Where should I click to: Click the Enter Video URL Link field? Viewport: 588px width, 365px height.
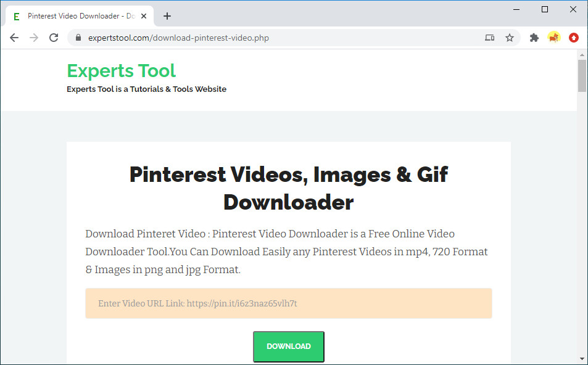coord(288,303)
